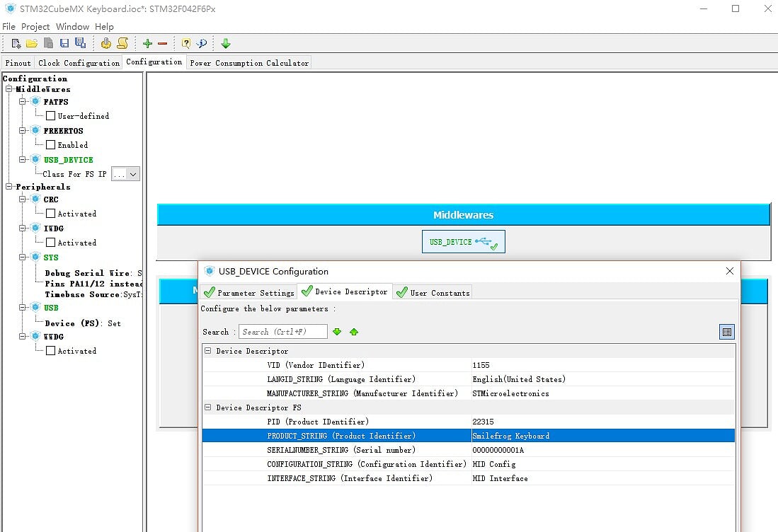
Task: Toggle the description view list icon
Action: point(727,332)
